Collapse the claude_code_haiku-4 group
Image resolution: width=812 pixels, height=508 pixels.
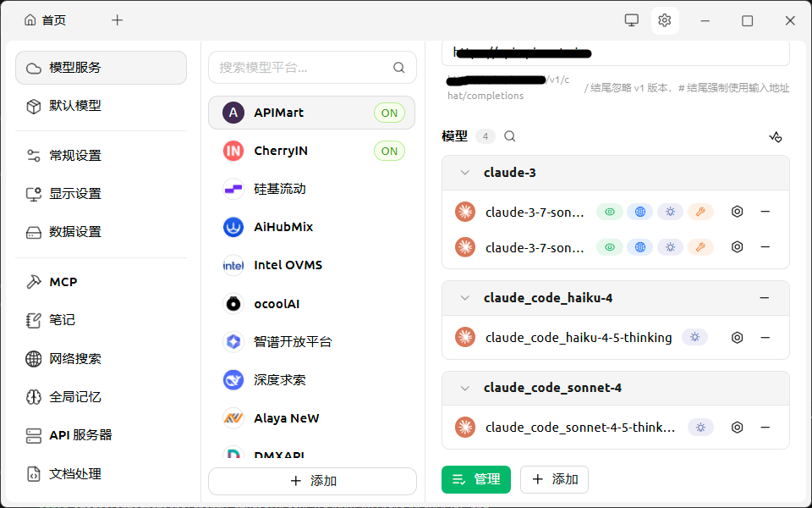464,298
